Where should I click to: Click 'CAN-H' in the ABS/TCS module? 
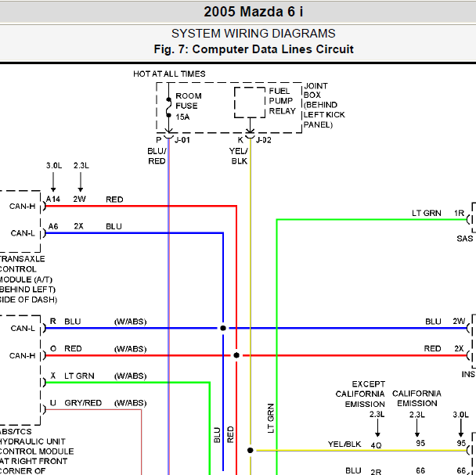22,356
